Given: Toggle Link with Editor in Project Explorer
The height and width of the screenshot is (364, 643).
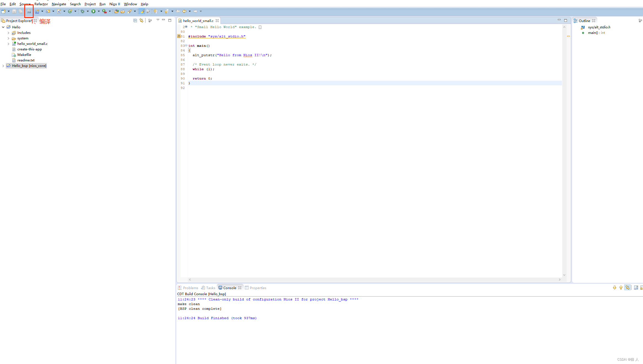Looking at the screenshot, I should click(x=141, y=21).
